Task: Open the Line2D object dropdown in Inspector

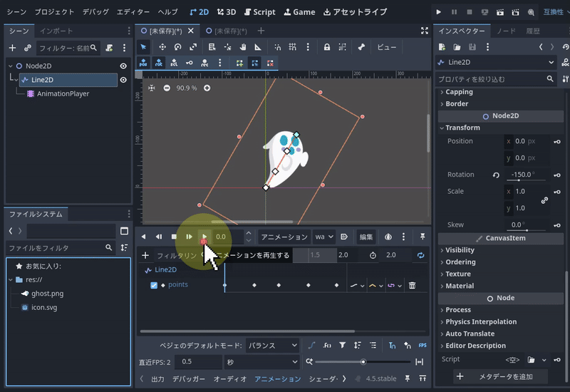Action: pyautogui.click(x=496, y=63)
